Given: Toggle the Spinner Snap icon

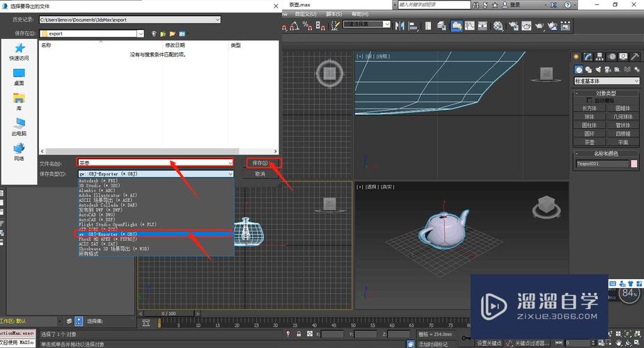Looking at the screenshot, I should [x=321, y=26].
